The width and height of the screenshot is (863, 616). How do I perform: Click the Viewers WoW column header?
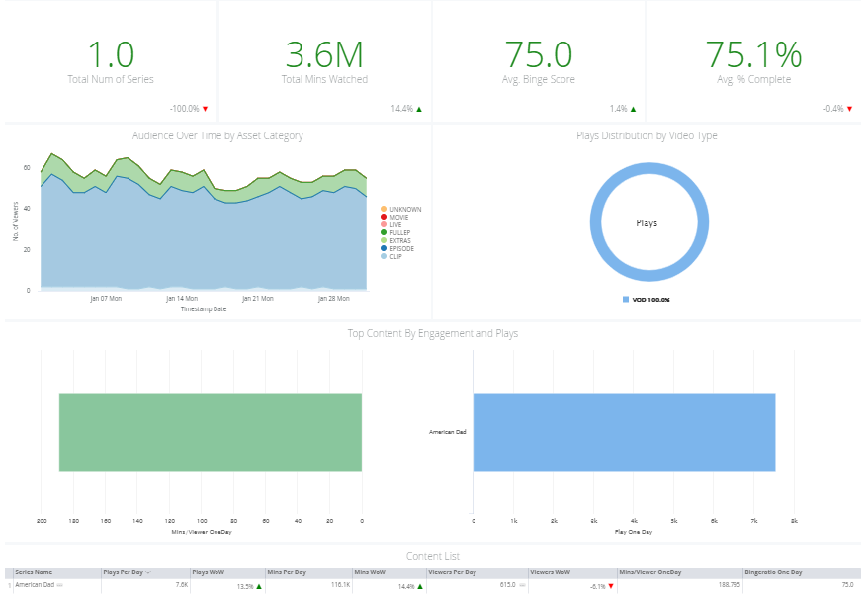pyautogui.click(x=550, y=572)
